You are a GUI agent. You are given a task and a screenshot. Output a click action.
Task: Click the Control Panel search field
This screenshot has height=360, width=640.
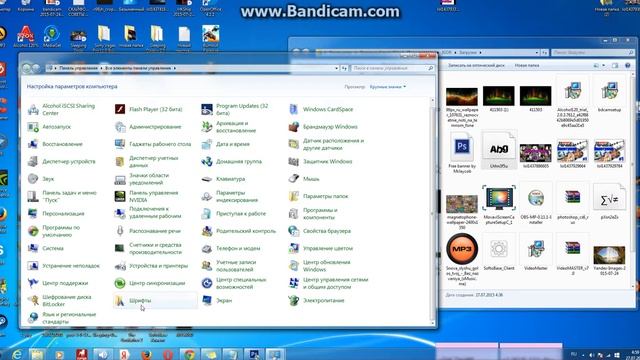point(392,68)
